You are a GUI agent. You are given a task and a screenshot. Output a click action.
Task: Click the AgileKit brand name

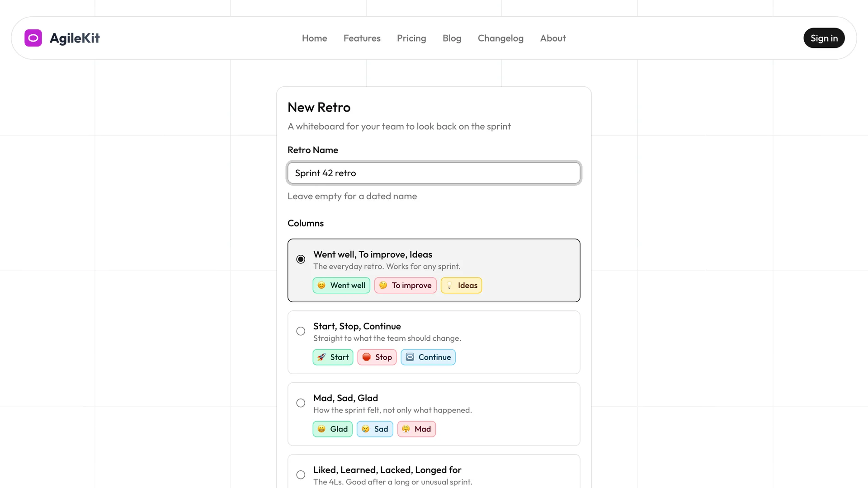(x=75, y=38)
